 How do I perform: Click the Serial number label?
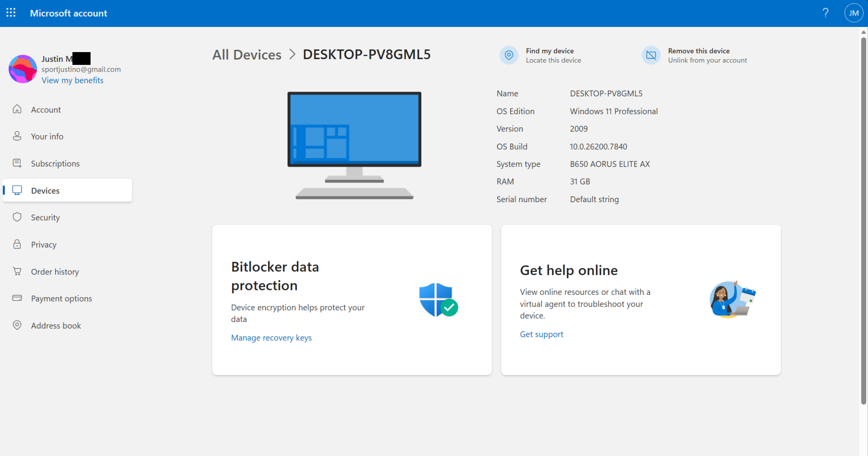coord(522,200)
